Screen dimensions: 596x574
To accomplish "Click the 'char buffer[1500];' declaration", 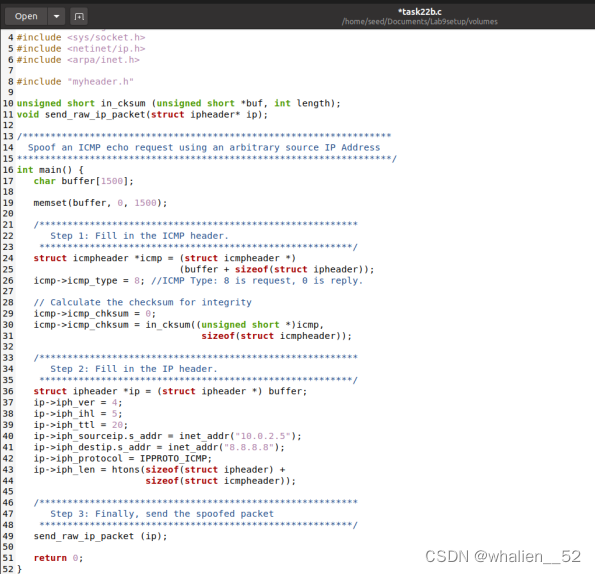I will click(84, 181).
